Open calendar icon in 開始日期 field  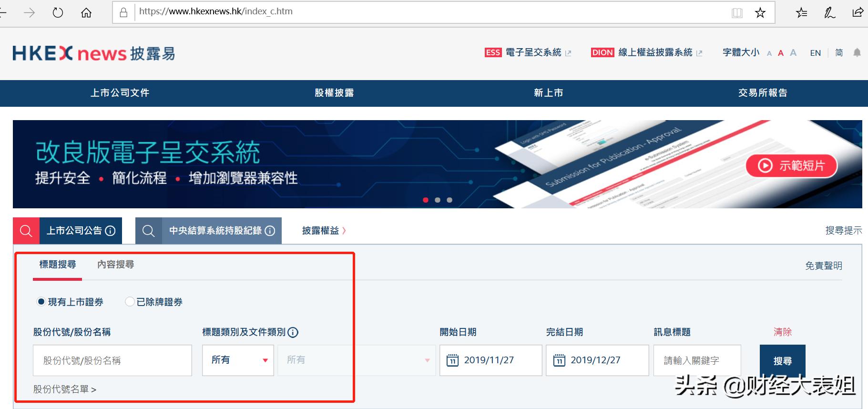tap(452, 360)
